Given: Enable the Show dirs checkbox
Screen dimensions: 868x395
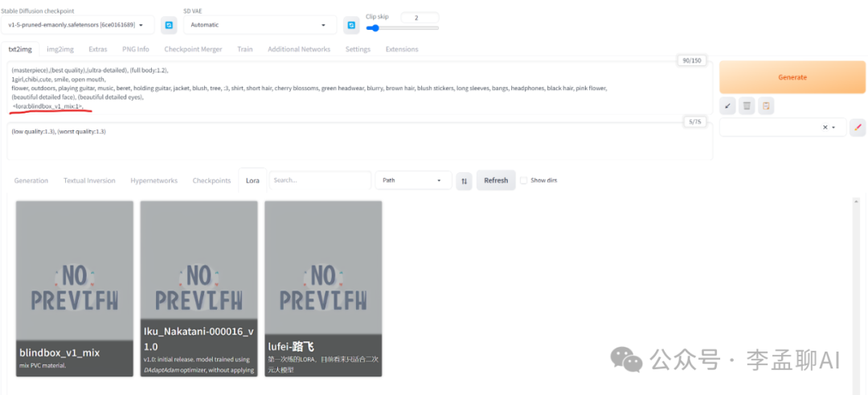Looking at the screenshot, I should click(x=524, y=180).
